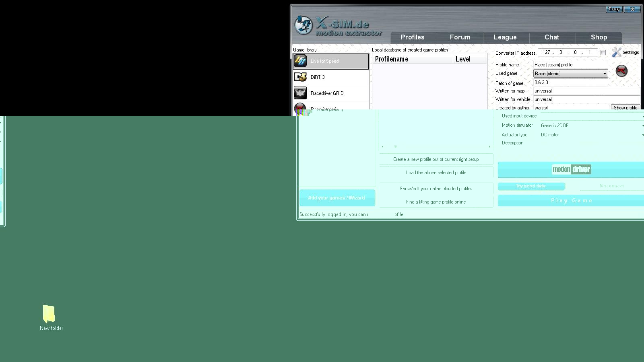The height and width of the screenshot is (362, 644).
Task: Minimize app with the Tray button
Action: pyautogui.click(x=614, y=9)
